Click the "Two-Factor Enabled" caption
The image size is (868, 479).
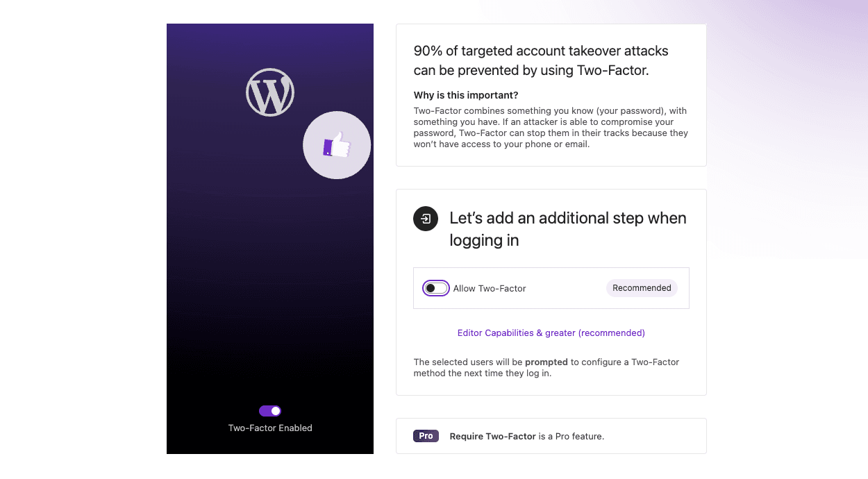(270, 428)
